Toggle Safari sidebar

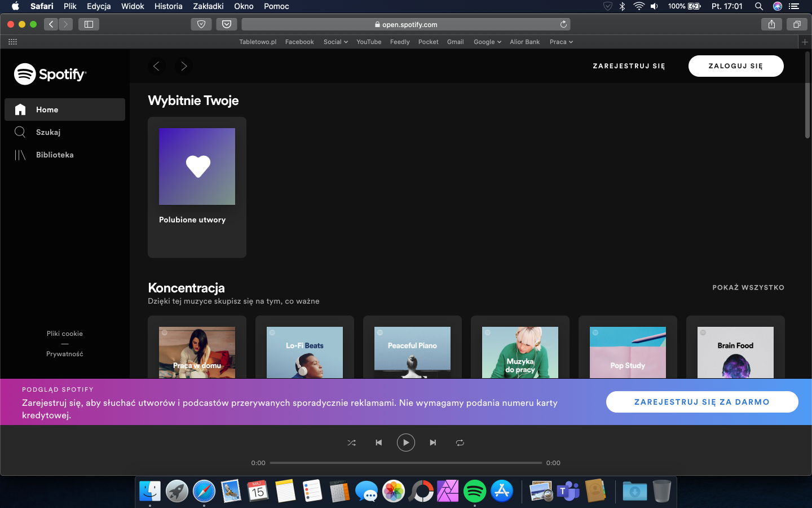pyautogui.click(x=89, y=24)
